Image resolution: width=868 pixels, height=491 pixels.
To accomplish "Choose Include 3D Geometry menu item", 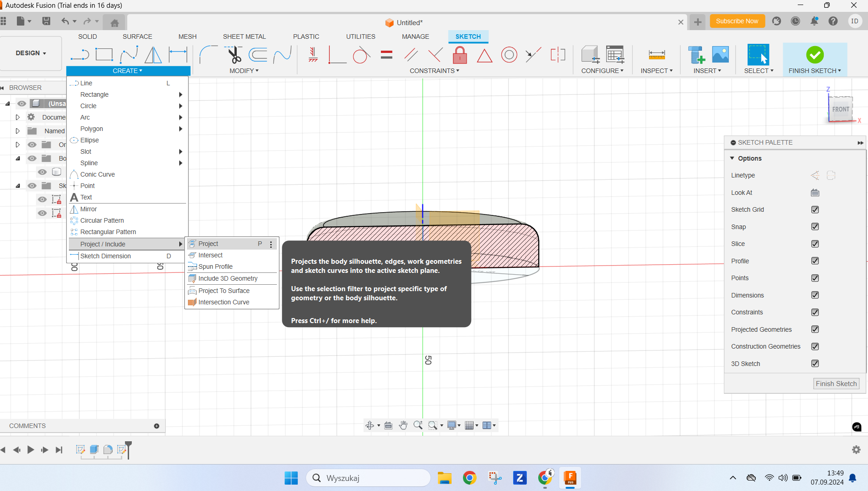I will click(x=232, y=278).
